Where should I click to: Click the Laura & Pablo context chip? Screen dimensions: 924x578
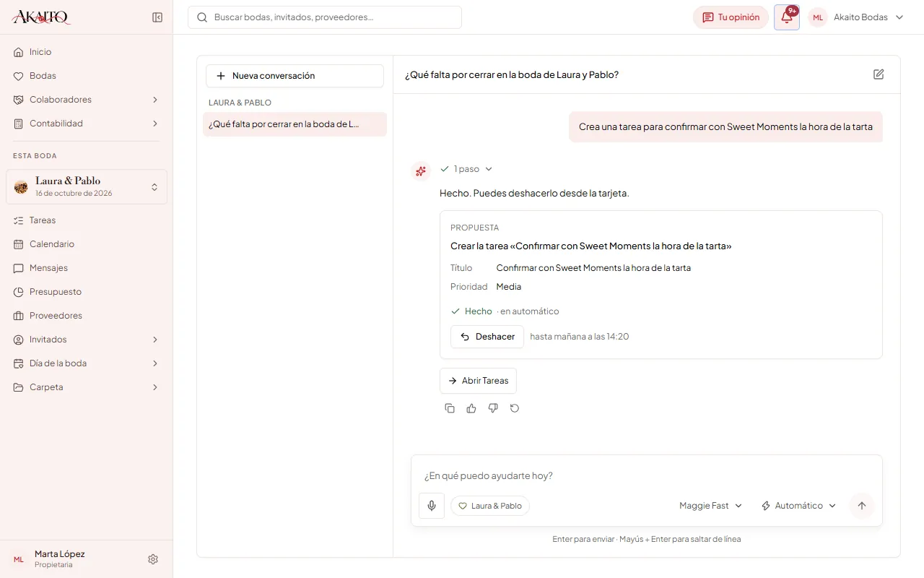490,506
